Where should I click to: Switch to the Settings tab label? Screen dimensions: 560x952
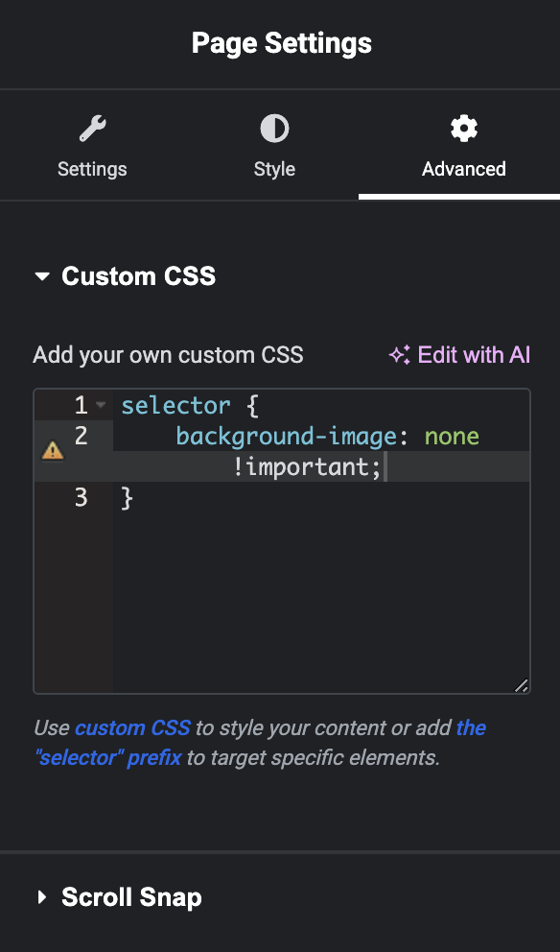pyautogui.click(x=92, y=169)
